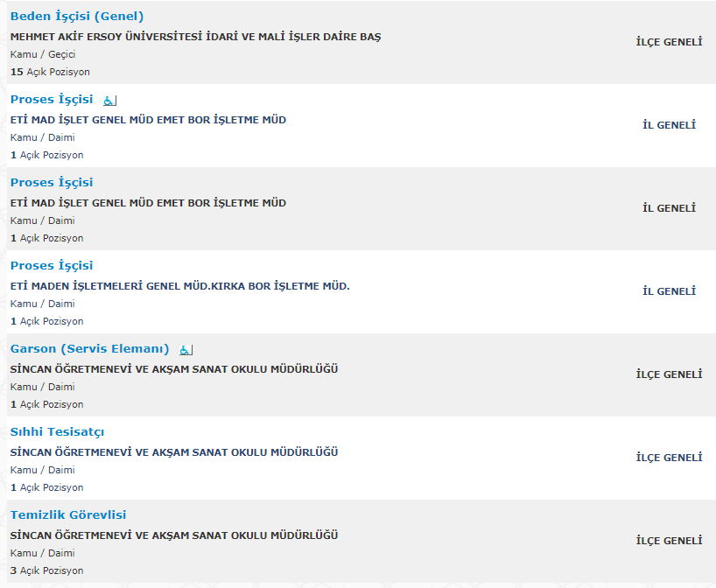Open the first Proses İşçisi listing with disability icon
This screenshot has height=588, width=716.
coord(52,100)
